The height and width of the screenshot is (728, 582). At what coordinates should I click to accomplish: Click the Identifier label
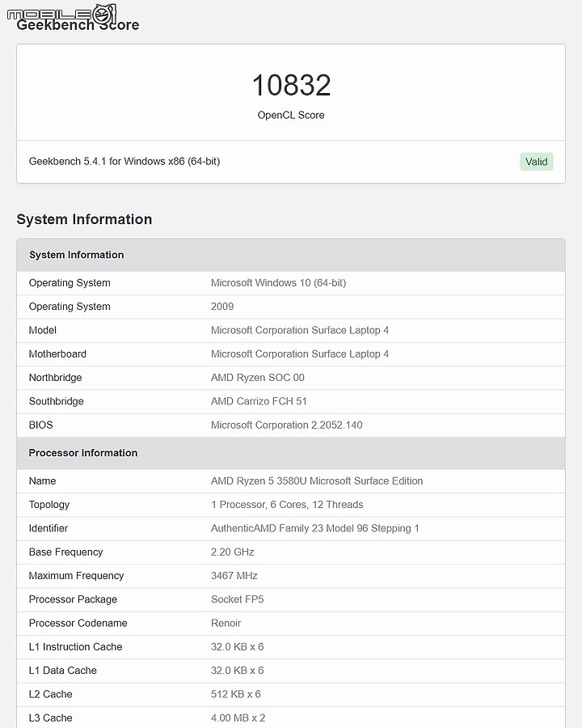point(48,528)
